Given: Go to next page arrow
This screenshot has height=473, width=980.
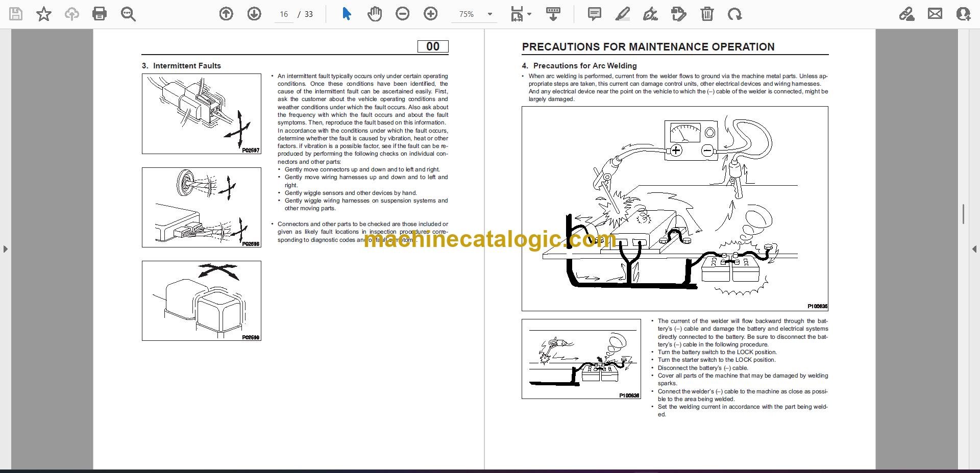Looking at the screenshot, I should coord(254,14).
